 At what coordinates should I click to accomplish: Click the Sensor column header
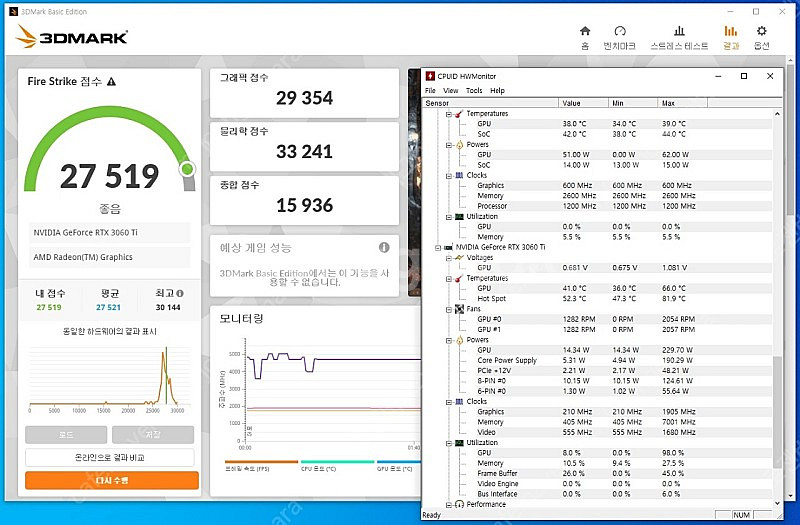pyautogui.click(x=490, y=103)
